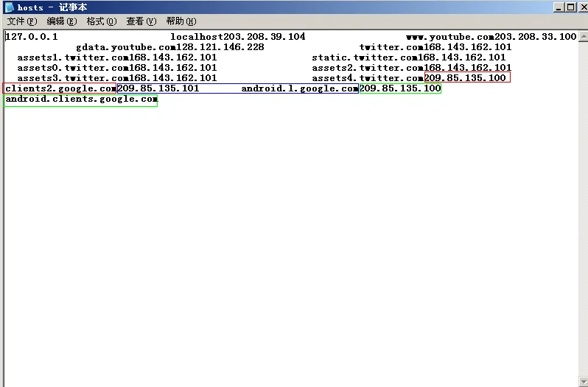
Task: Open the 文件(F) menu
Action: [22, 21]
